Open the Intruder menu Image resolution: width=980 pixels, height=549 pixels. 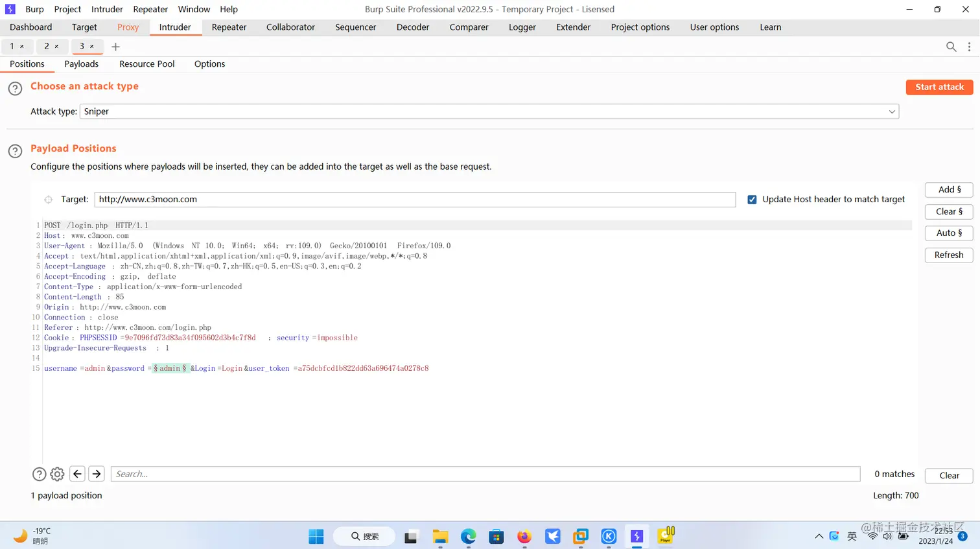107,9
